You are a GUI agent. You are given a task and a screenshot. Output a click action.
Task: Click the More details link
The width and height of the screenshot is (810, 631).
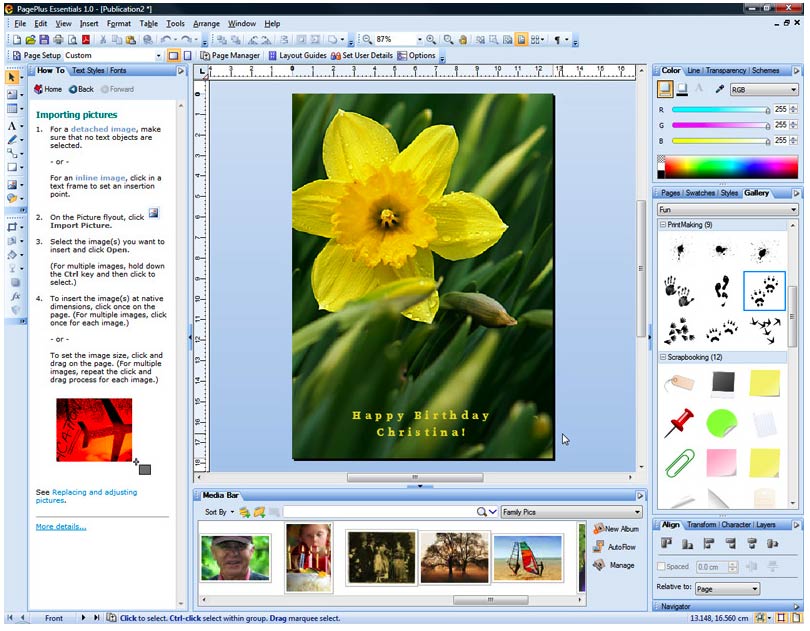click(60, 526)
